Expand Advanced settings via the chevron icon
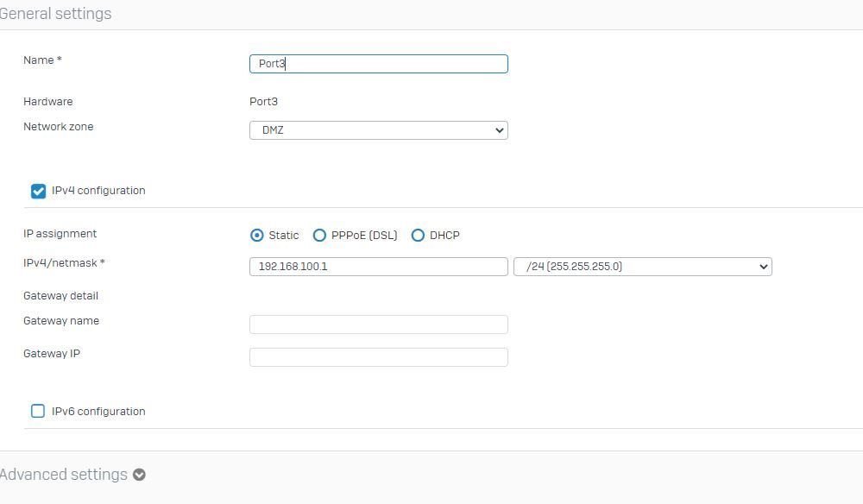Image resolution: width=863 pixels, height=504 pixels. click(x=139, y=475)
